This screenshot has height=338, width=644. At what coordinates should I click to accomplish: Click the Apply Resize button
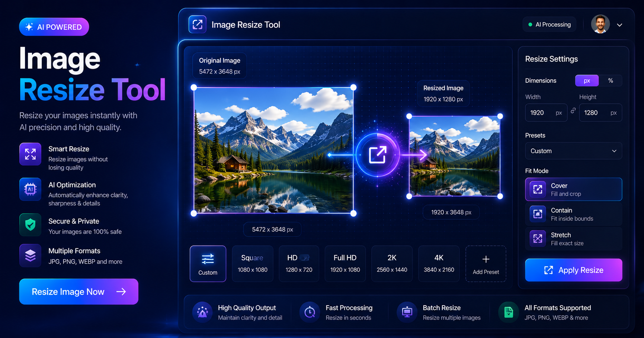[x=573, y=270]
